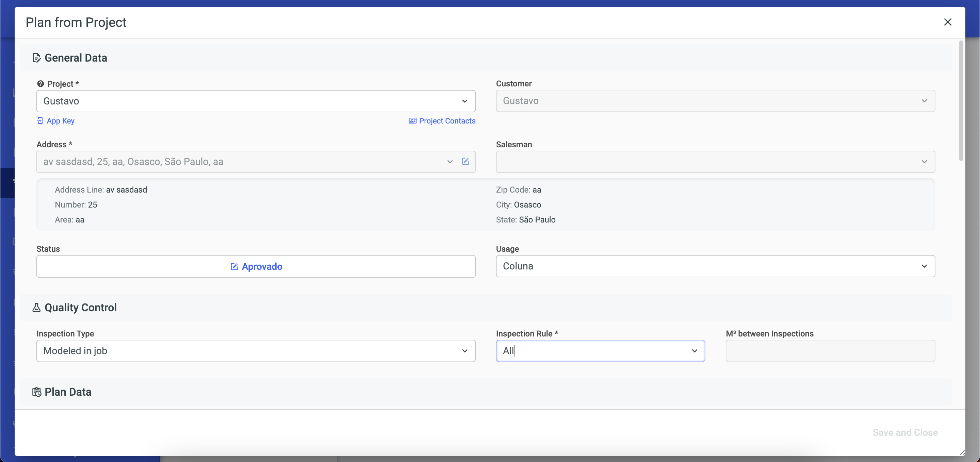
Task: Click the edit address pencil icon
Action: (465, 162)
